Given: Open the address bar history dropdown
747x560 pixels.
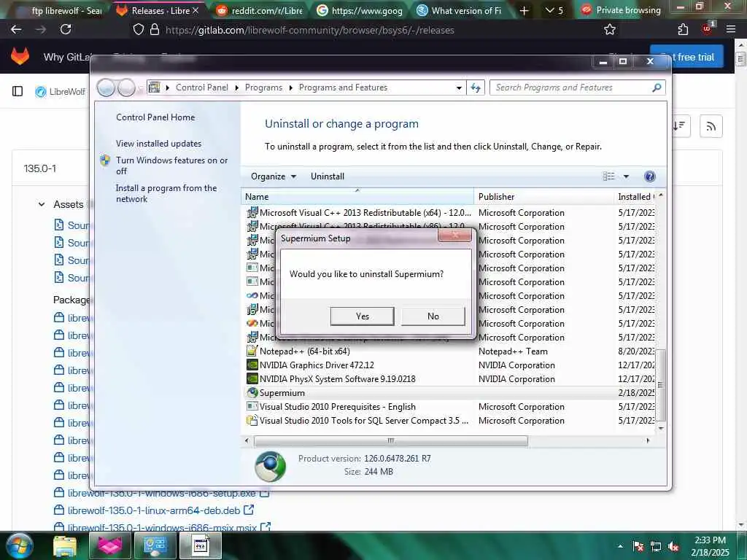Looking at the screenshot, I should point(459,87).
